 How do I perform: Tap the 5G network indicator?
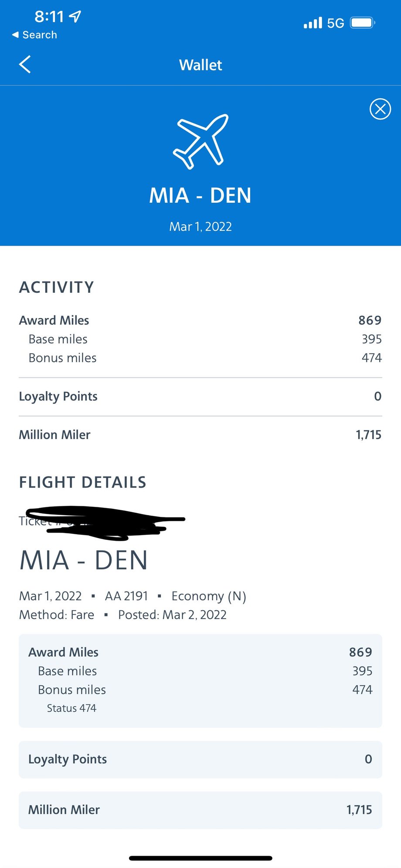(336, 23)
